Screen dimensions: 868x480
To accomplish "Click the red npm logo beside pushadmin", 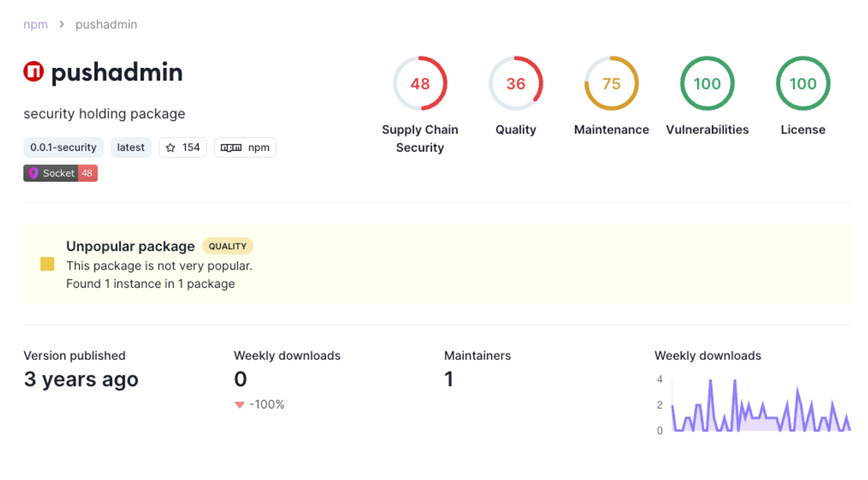I will click(x=34, y=72).
